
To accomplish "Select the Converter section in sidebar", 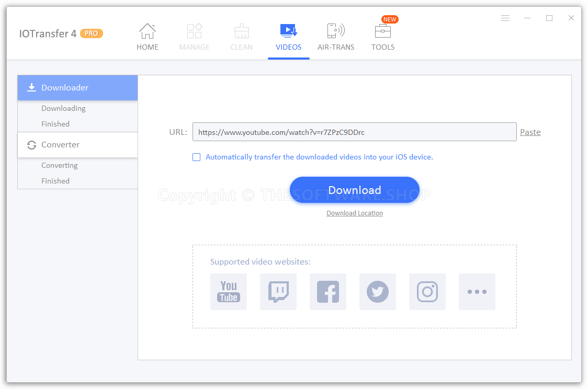I will tap(77, 145).
